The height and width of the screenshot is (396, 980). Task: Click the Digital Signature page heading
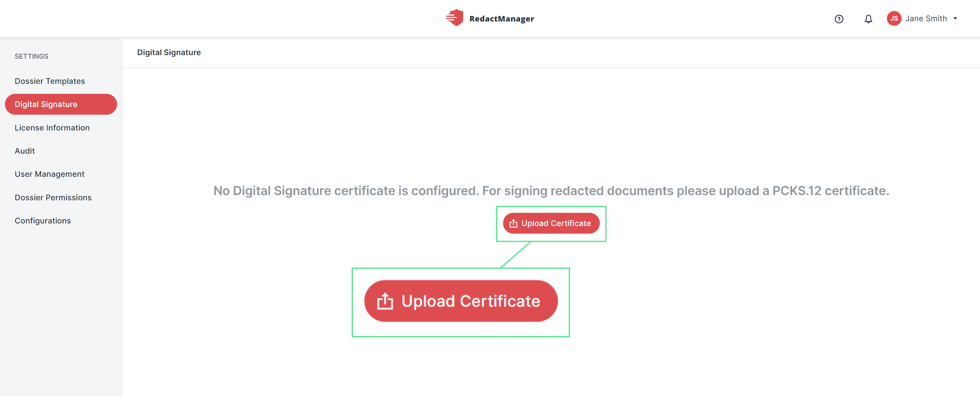[x=169, y=53]
